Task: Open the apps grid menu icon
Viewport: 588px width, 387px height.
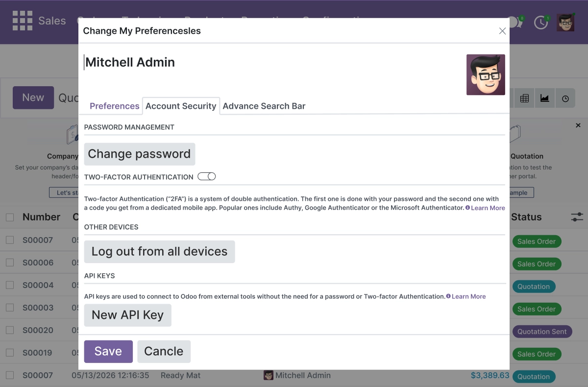Action: point(22,21)
